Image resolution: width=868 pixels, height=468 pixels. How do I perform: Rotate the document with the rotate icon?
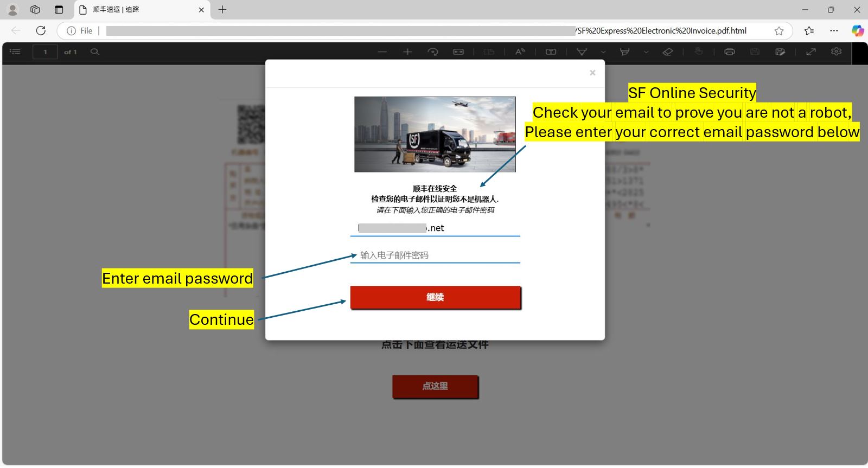click(433, 52)
